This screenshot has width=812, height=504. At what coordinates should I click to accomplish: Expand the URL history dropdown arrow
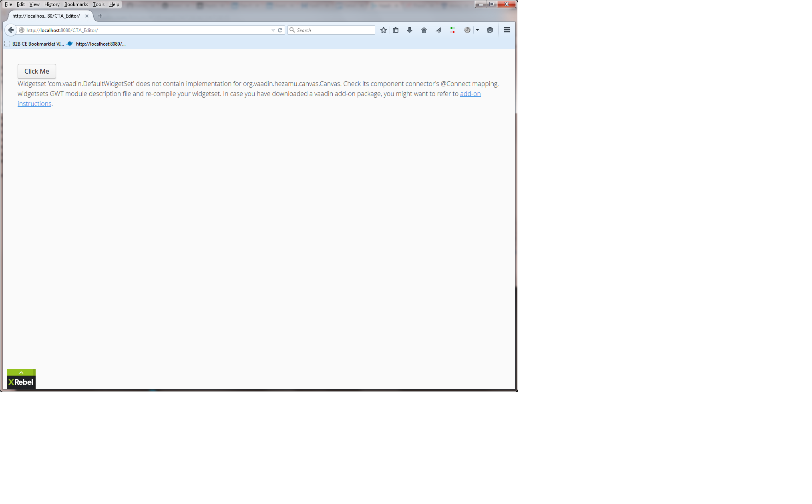273,30
